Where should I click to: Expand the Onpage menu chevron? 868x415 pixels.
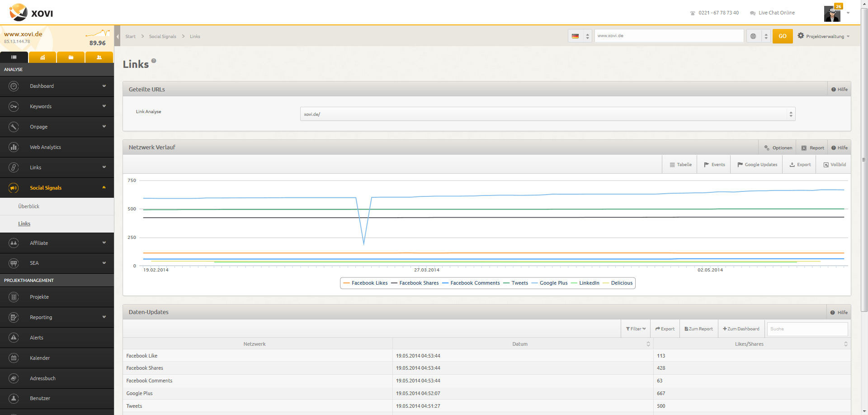click(104, 127)
